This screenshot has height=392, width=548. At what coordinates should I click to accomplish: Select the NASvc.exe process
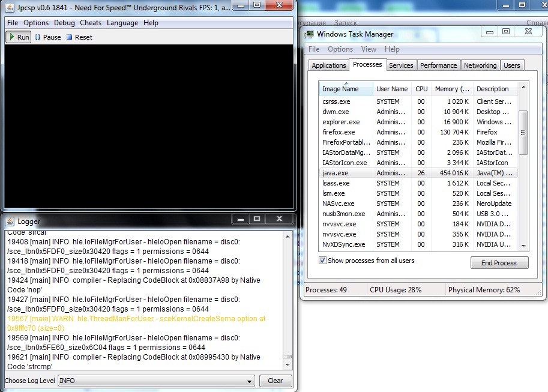coord(418,204)
